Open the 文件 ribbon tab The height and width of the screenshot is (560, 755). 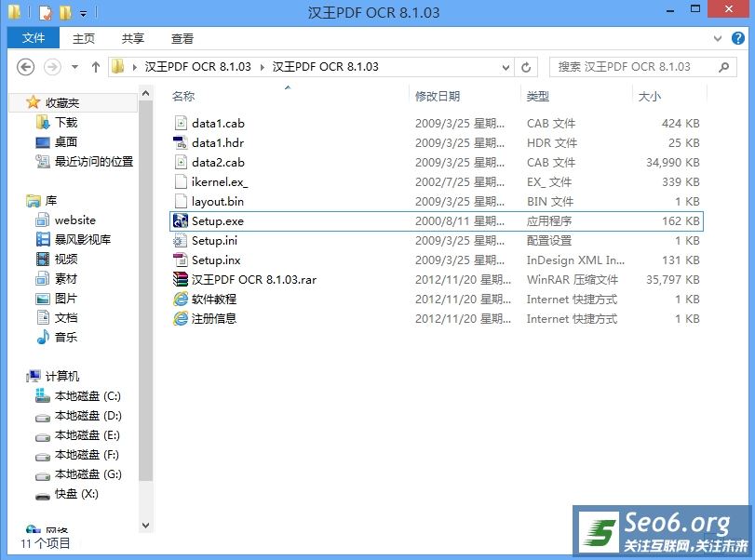click(34, 37)
